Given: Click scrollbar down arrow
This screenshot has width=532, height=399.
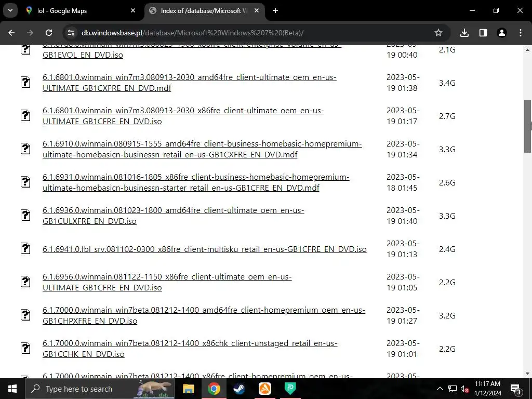Looking at the screenshot, I should click(x=528, y=374).
